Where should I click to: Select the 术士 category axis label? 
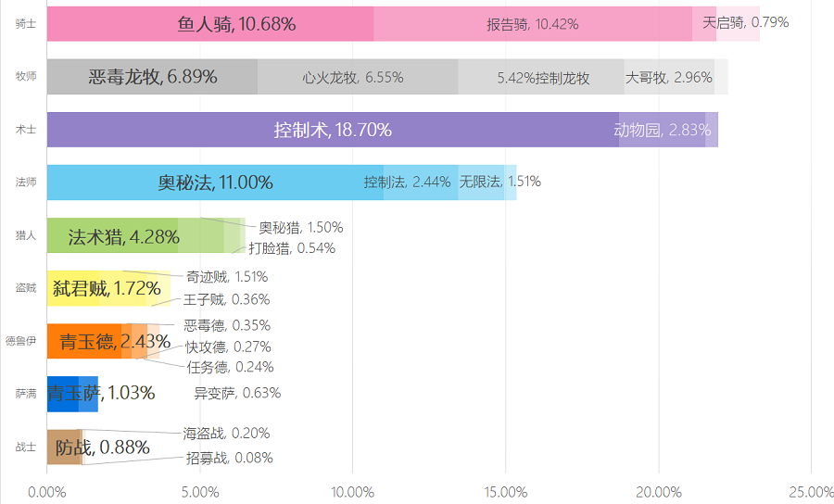[x=26, y=130]
